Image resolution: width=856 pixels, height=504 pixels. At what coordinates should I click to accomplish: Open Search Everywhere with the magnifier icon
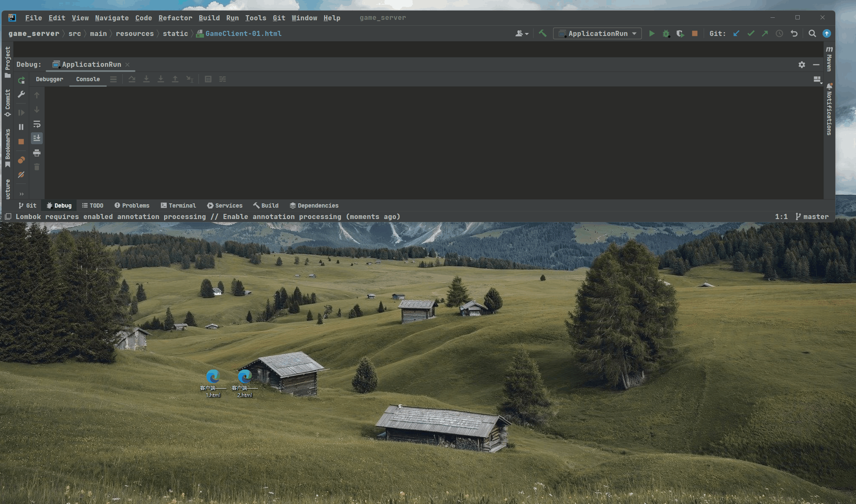point(812,33)
